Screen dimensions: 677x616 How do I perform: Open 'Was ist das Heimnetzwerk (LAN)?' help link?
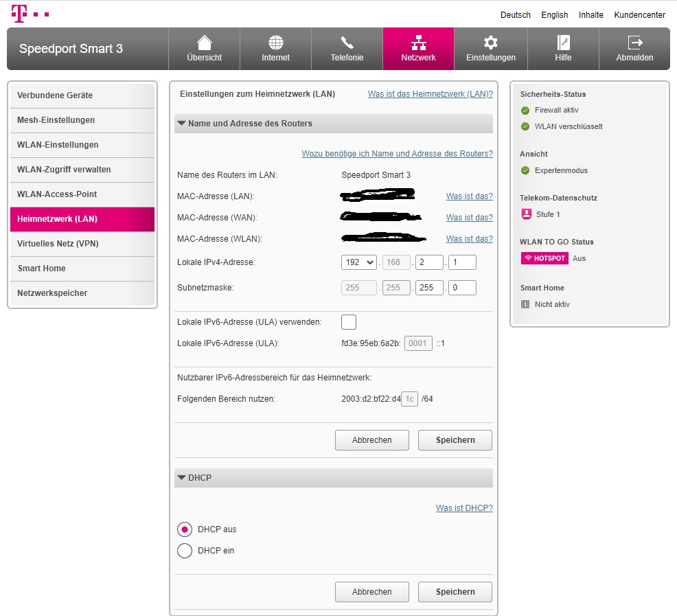[430, 94]
